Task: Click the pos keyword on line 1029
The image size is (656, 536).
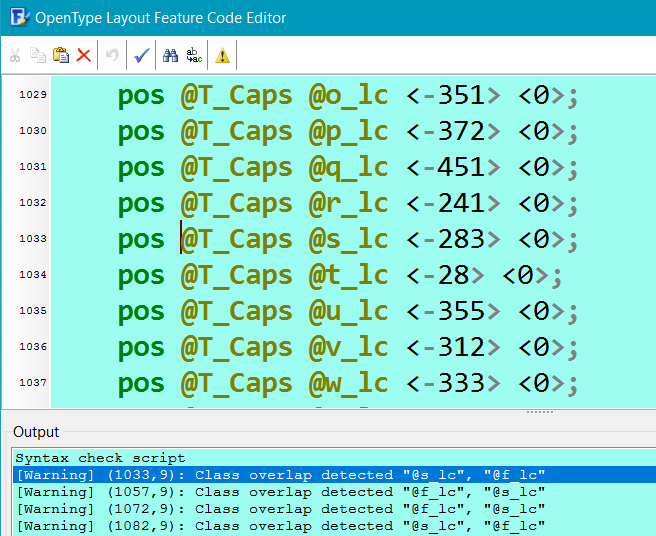Action: pos(141,97)
